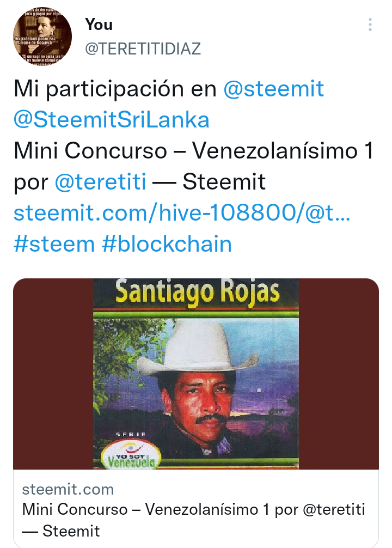The width and height of the screenshot is (392, 548).
Task: Click the tweet text Mi participación en
Action: 115,88
